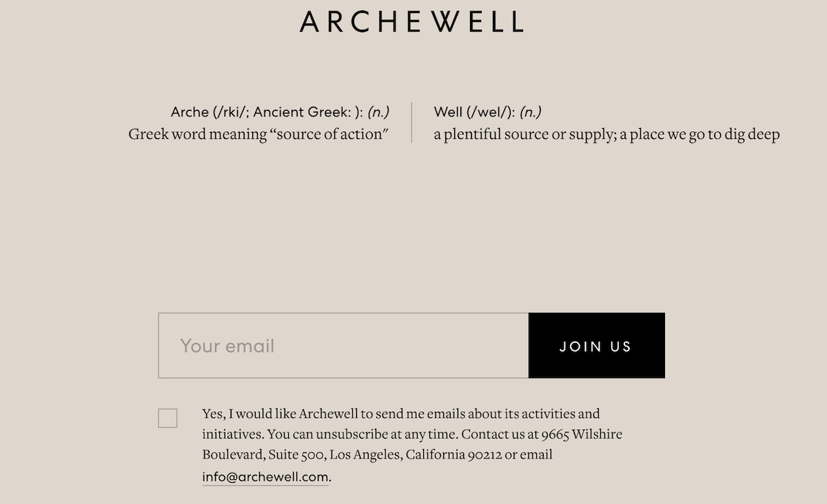Image resolution: width=827 pixels, height=504 pixels.
Task: Click the 'a plentiful source or supply' text
Action: [524, 134]
